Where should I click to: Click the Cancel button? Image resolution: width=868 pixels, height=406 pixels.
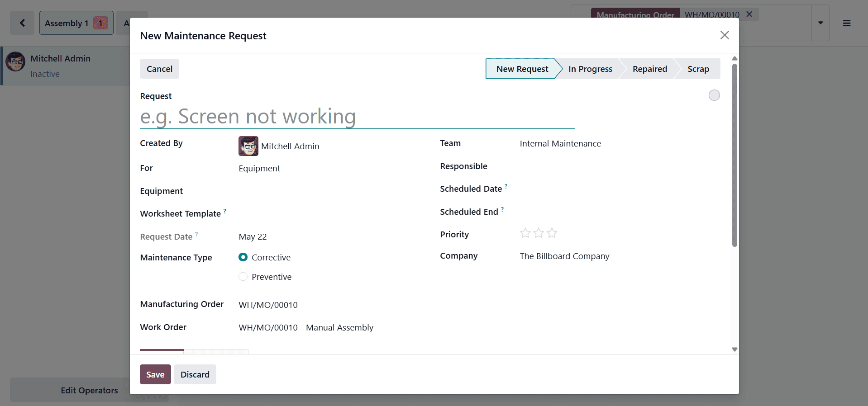click(159, 69)
